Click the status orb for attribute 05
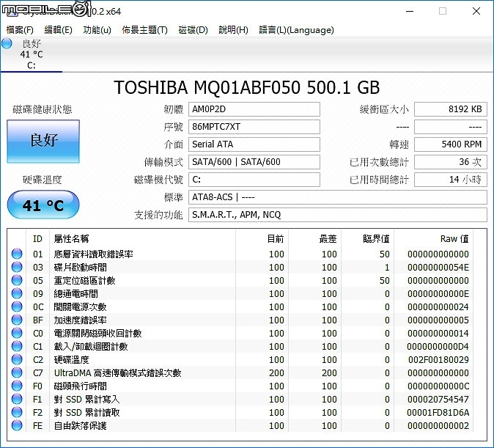The image size is (494, 448). (x=17, y=280)
